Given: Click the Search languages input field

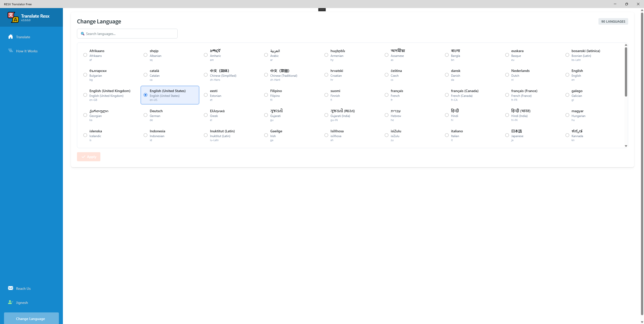Looking at the screenshot, I should (x=127, y=33).
